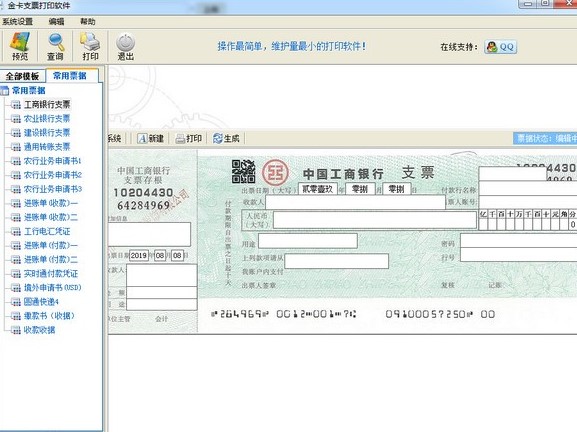577x432 pixels.
Task: Click the 收款人 payee input field on the check
Action: [x=355, y=202]
